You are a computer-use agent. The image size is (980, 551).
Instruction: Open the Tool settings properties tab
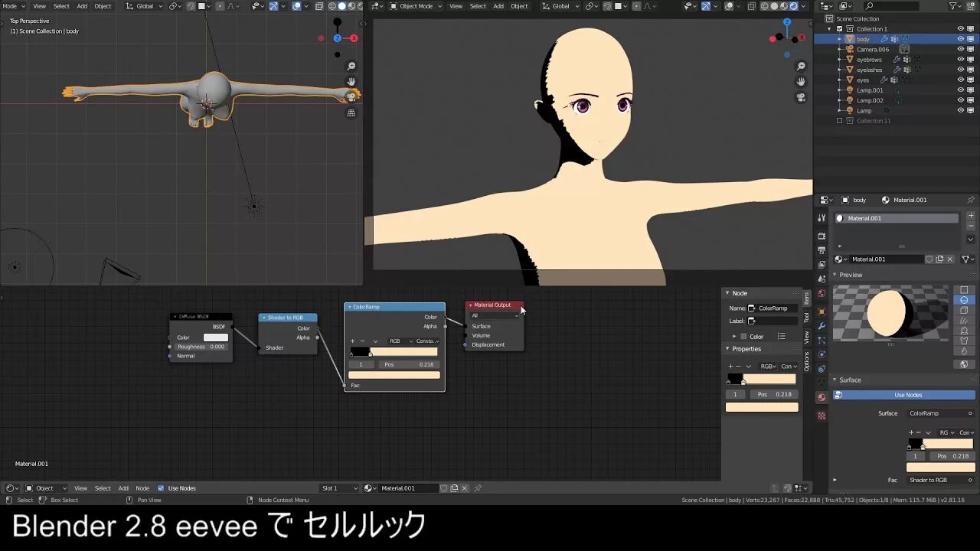822,217
